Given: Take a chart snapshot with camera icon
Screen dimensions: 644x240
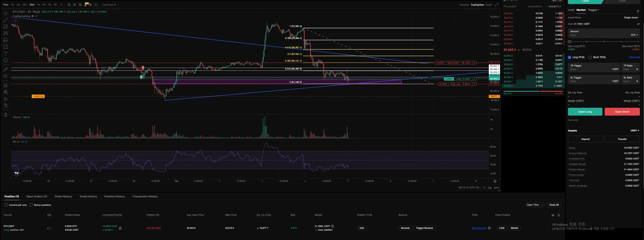Looking at the screenshot, I should [91, 5].
